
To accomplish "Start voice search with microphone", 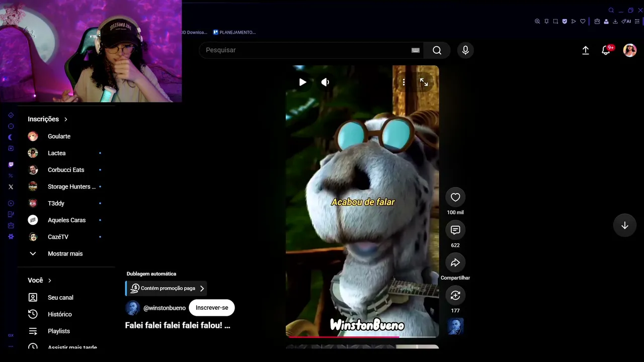I will pyautogui.click(x=465, y=50).
